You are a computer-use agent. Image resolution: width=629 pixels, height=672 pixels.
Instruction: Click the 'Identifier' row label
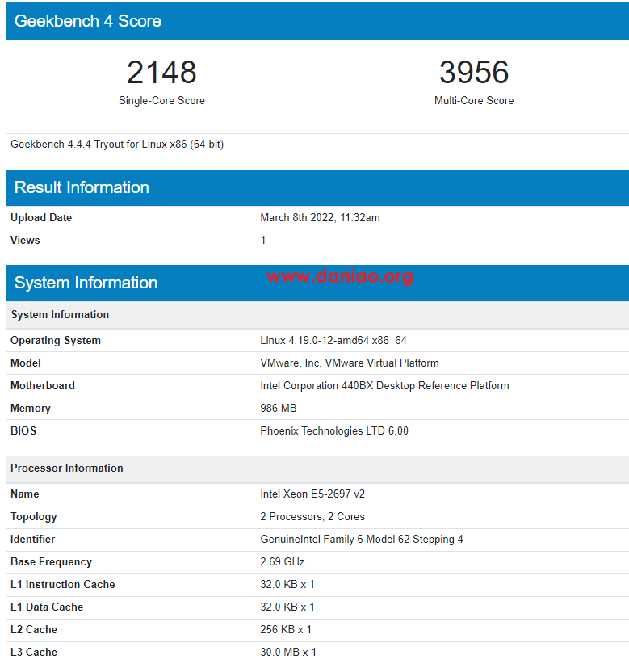point(32,540)
